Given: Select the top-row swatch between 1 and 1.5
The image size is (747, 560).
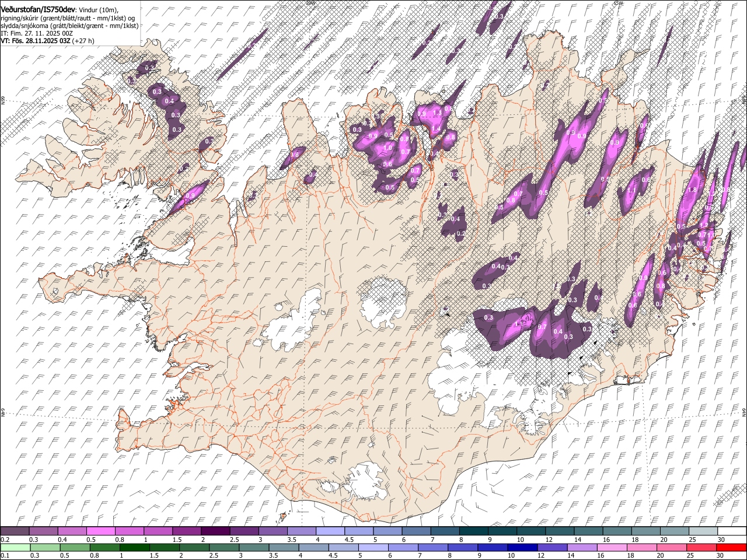Looking at the screenshot, I should (158, 531).
